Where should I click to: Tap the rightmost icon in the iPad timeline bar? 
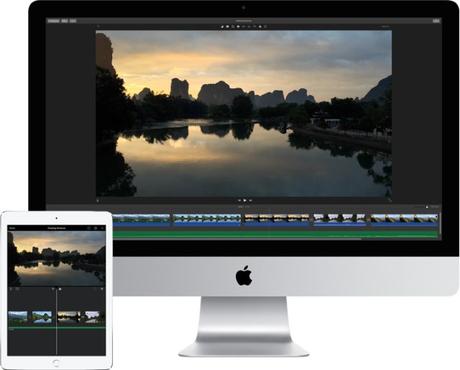click(x=102, y=289)
